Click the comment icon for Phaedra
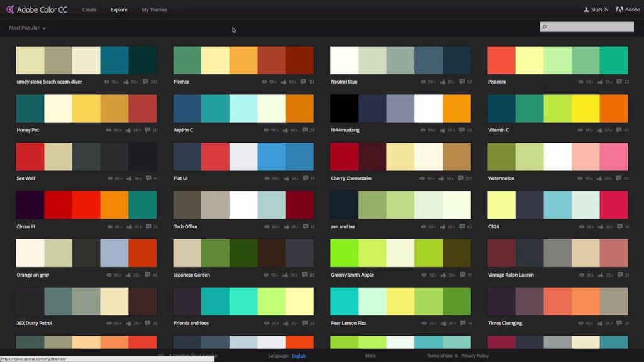 click(x=619, y=82)
